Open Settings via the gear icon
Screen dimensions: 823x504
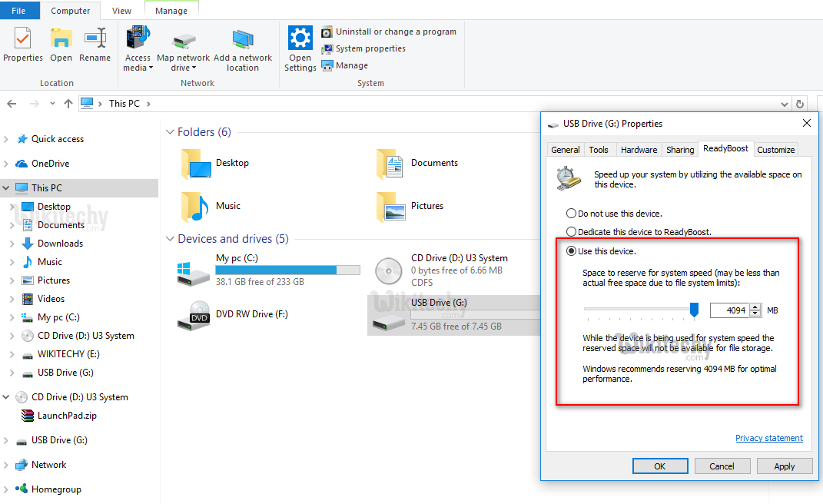[300, 38]
